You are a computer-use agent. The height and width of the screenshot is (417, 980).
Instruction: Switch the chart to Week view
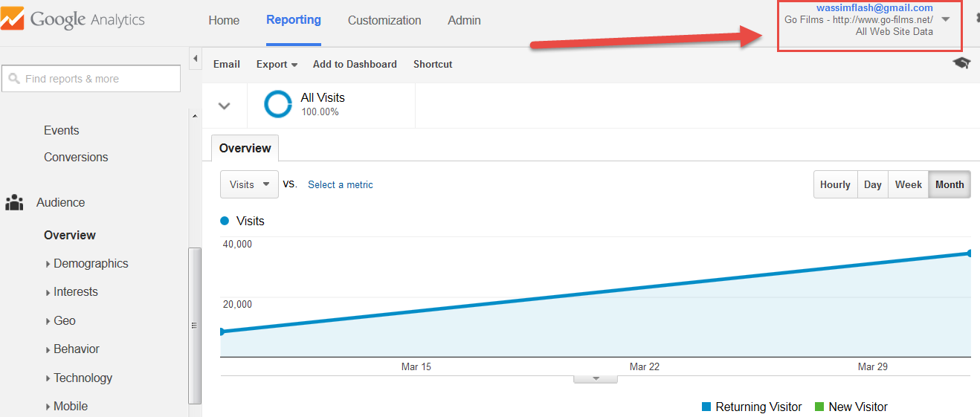point(909,184)
